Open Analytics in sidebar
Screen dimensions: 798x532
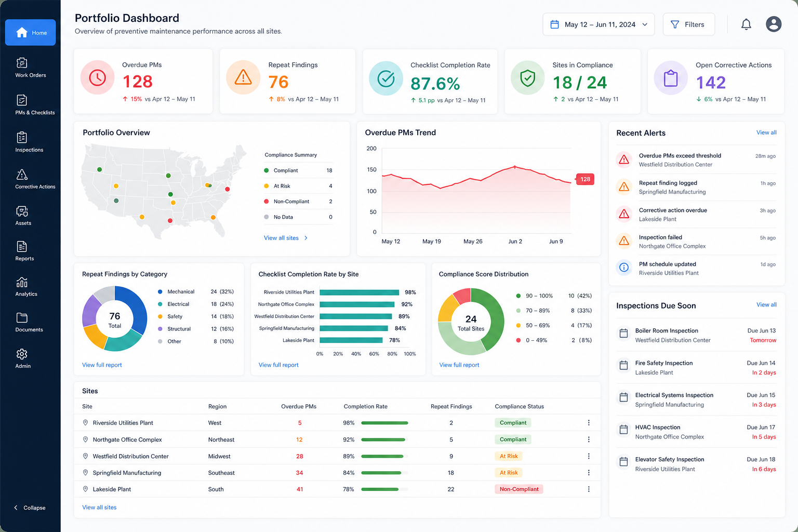coord(26,287)
